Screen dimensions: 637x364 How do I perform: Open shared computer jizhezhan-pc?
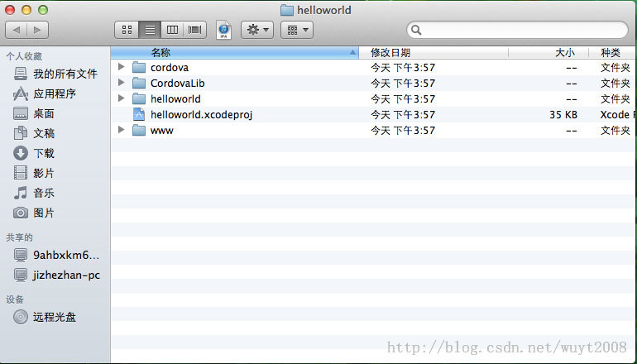click(x=66, y=275)
